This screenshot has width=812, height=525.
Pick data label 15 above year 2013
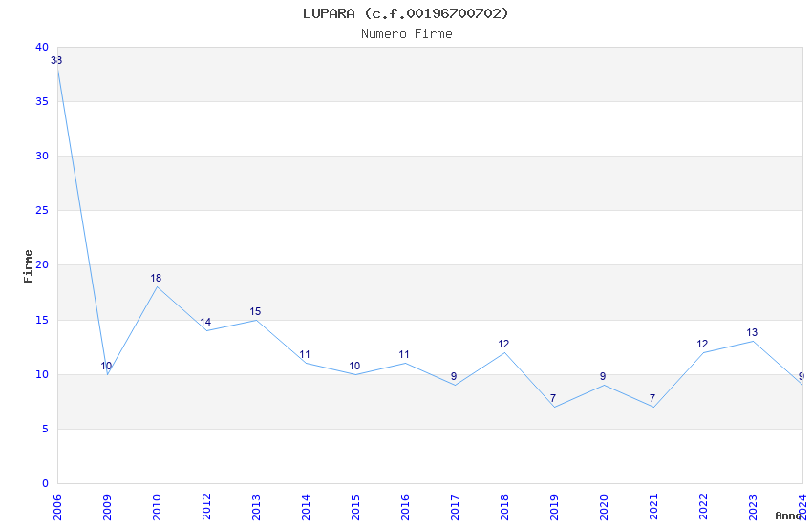(x=255, y=311)
